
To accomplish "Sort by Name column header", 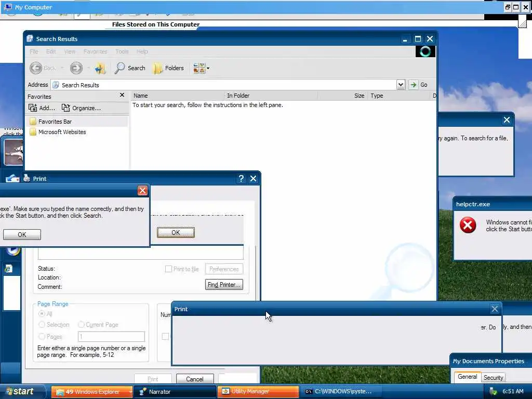I will pyautogui.click(x=178, y=96).
